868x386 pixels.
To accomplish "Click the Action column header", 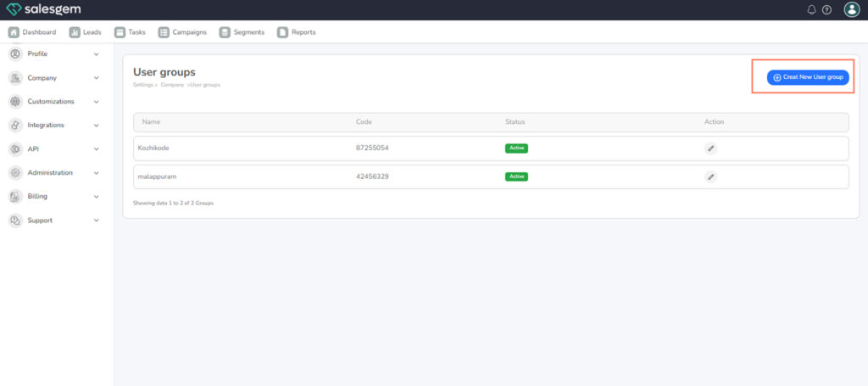I will coord(714,122).
